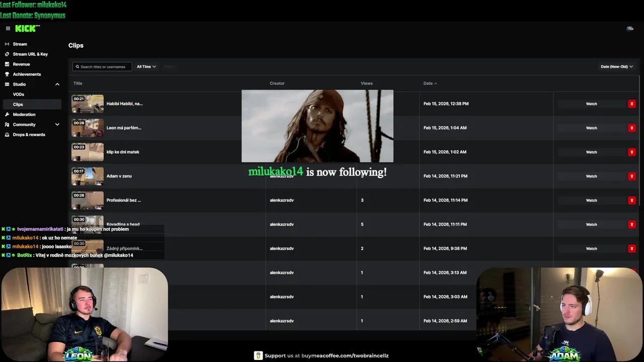Open the Habibi Habibi clip thumbnail

point(88,104)
